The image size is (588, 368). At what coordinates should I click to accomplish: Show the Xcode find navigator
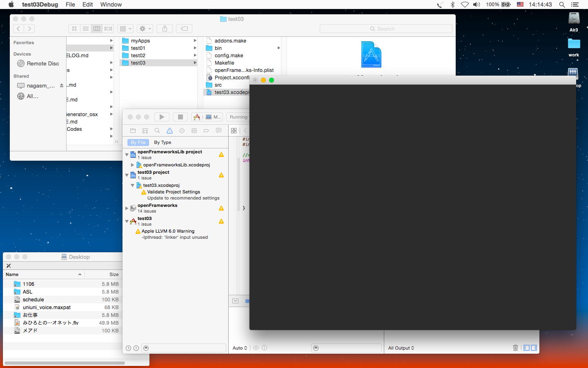pyautogui.click(x=157, y=130)
